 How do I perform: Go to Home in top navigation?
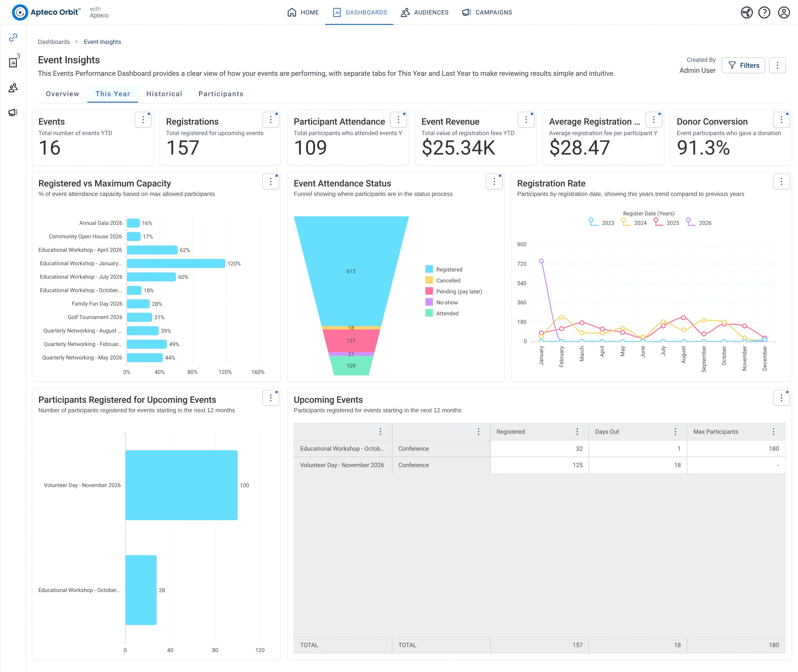[303, 12]
